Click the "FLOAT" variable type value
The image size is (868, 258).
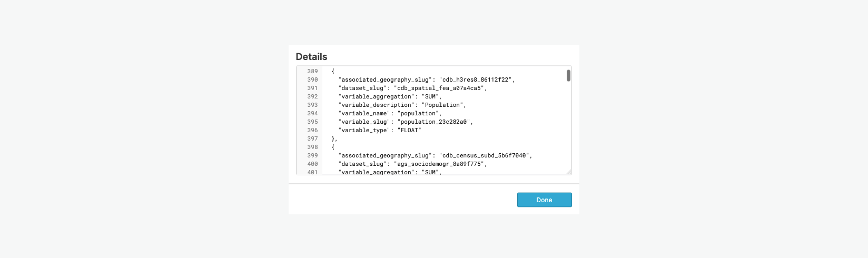[409, 130]
